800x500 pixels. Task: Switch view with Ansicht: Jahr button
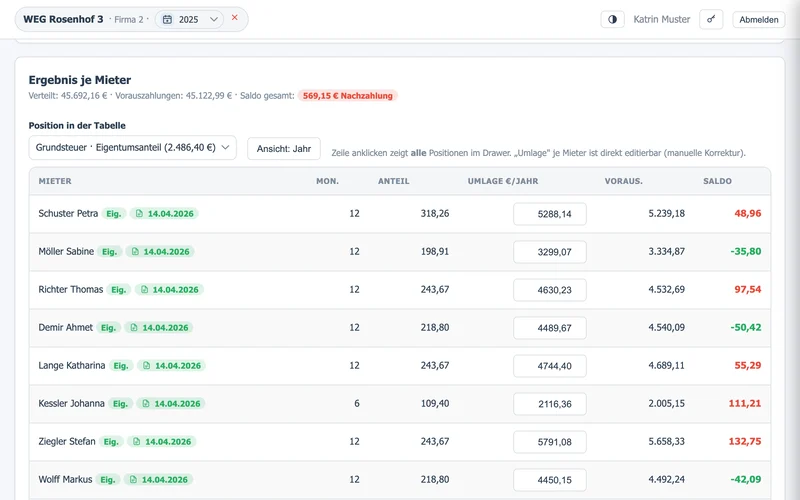(284, 148)
